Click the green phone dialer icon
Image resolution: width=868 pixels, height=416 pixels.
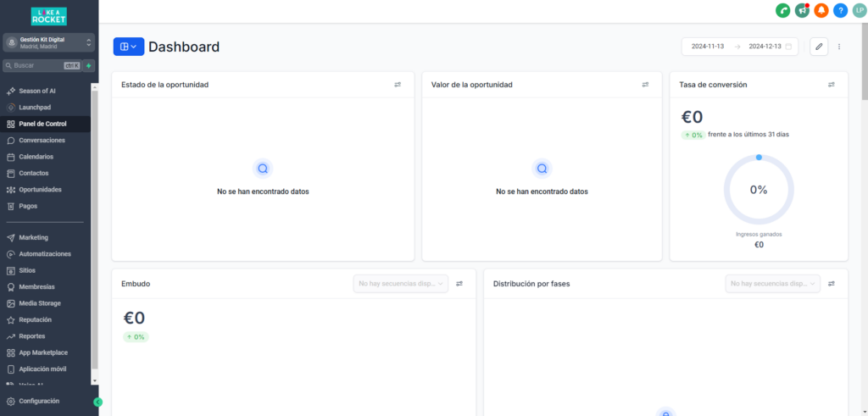click(782, 10)
